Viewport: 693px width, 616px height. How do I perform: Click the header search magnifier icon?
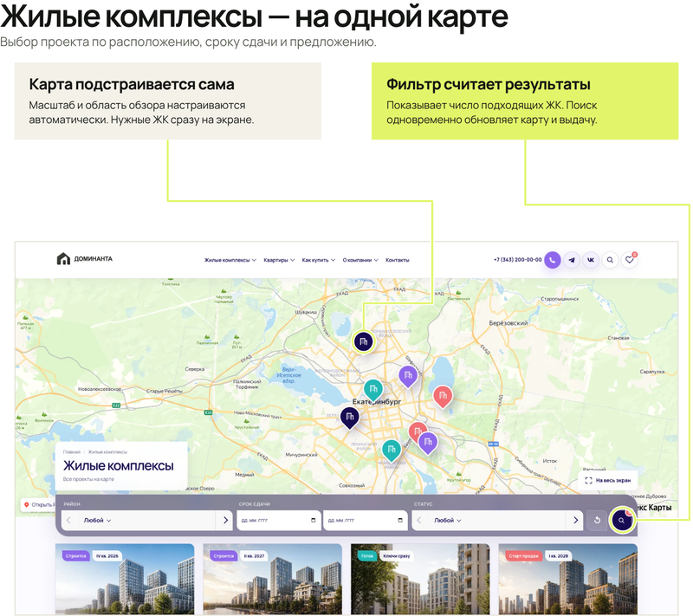(x=610, y=260)
